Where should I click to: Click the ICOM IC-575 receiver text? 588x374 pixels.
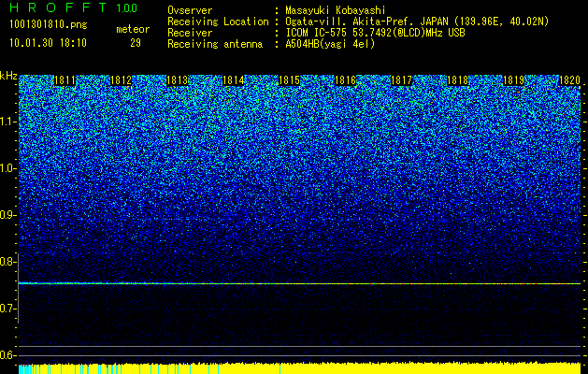click(x=375, y=33)
